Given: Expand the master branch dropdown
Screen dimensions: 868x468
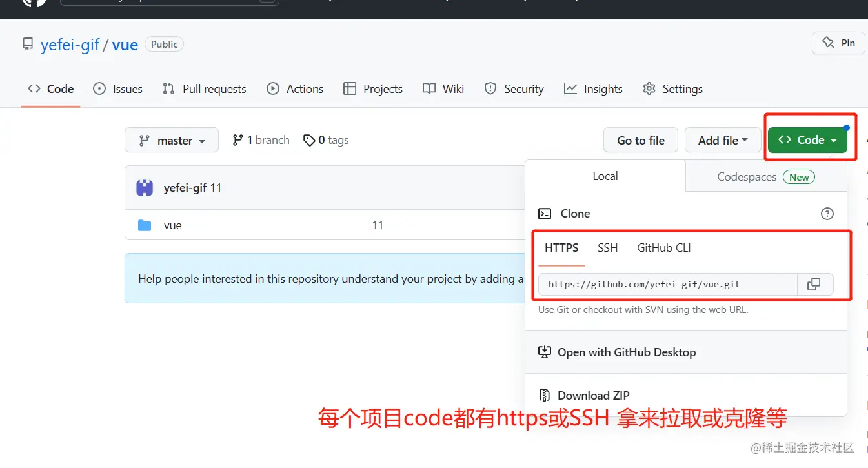Looking at the screenshot, I should 172,140.
